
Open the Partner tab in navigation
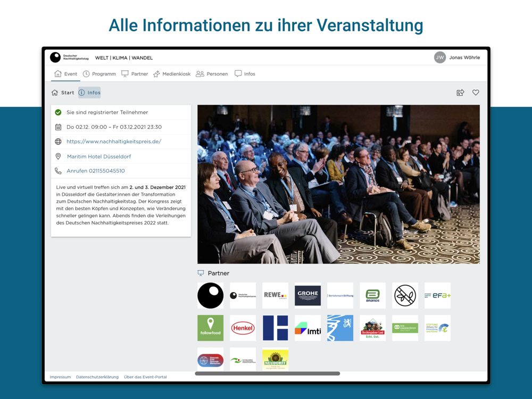pos(135,73)
